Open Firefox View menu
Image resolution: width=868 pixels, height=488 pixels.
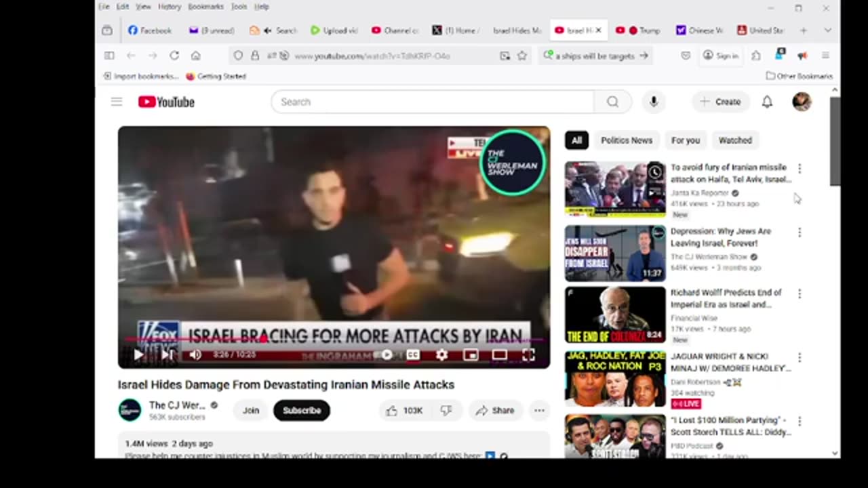point(143,7)
